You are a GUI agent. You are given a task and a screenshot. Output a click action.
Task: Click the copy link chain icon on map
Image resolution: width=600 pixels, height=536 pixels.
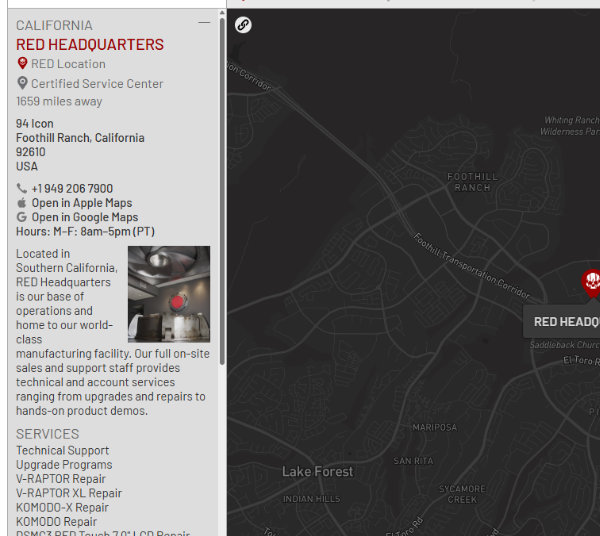[243, 25]
